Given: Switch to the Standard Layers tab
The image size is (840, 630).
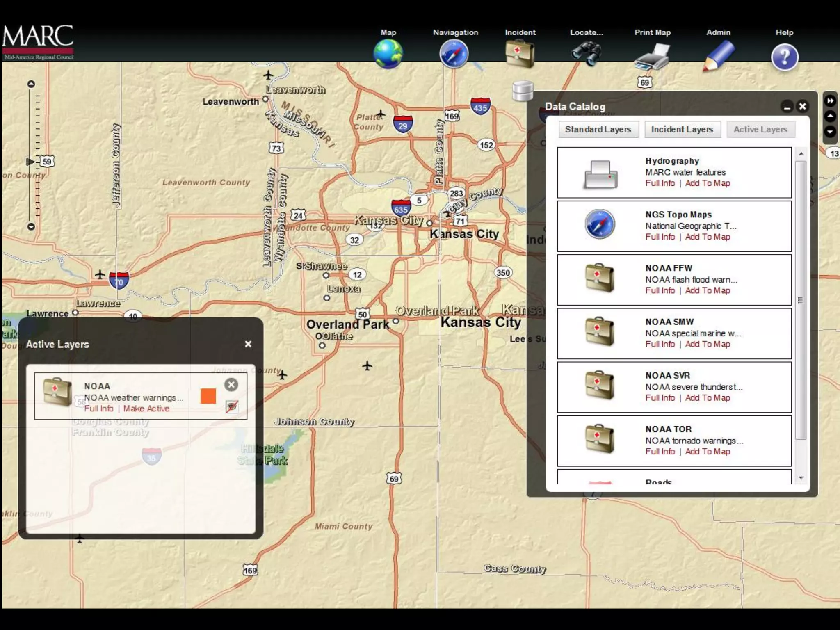Looking at the screenshot, I should point(598,130).
